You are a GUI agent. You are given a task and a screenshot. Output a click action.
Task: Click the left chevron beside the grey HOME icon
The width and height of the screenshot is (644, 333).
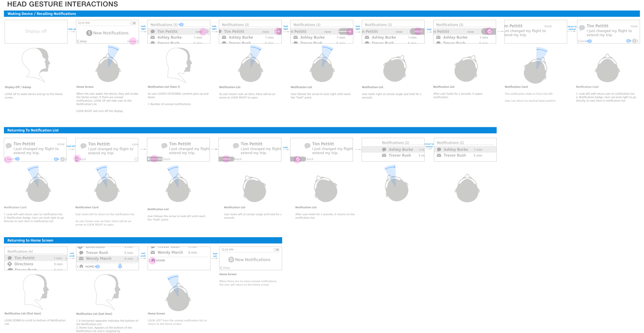pos(78,266)
